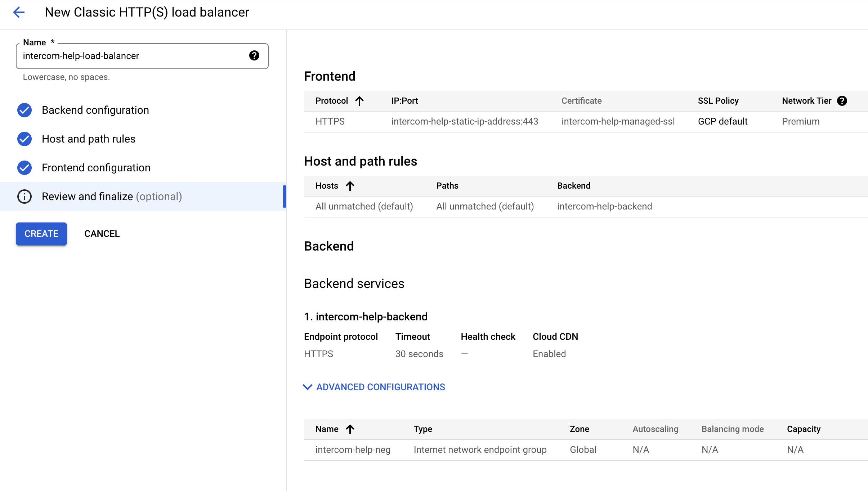Click the Name field help icon
The width and height of the screenshot is (868, 491).
pyautogui.click(x=254, y=56)
